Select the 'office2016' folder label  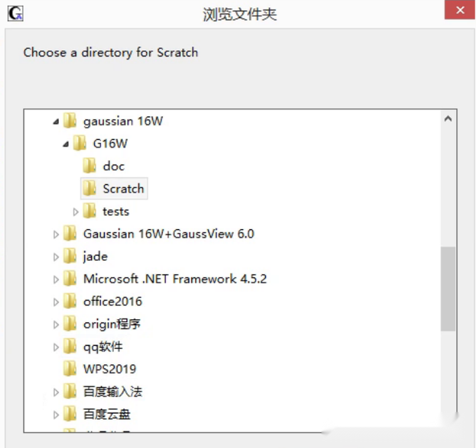[x=113, y=302]
